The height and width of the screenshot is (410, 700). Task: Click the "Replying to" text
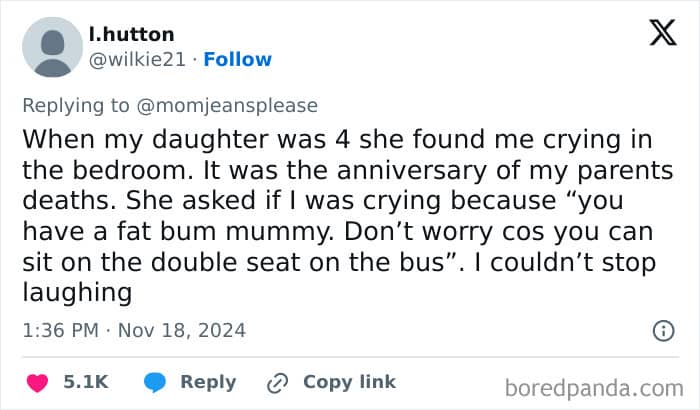point(73,105)
